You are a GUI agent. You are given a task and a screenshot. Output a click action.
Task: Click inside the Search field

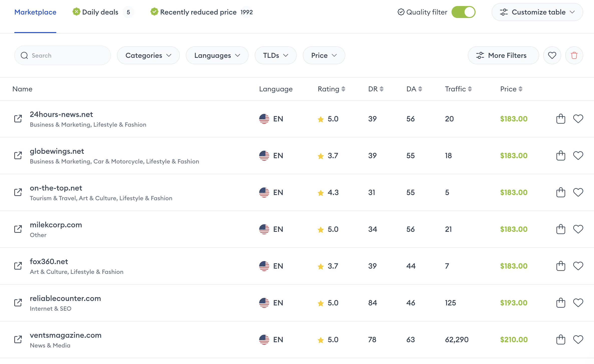62,55
